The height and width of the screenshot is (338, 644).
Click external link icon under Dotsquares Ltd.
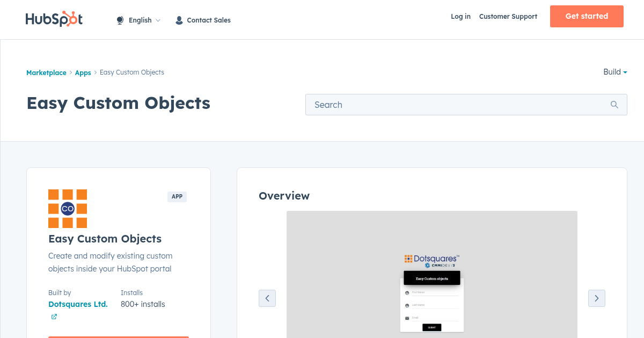[x=54, y=317]
